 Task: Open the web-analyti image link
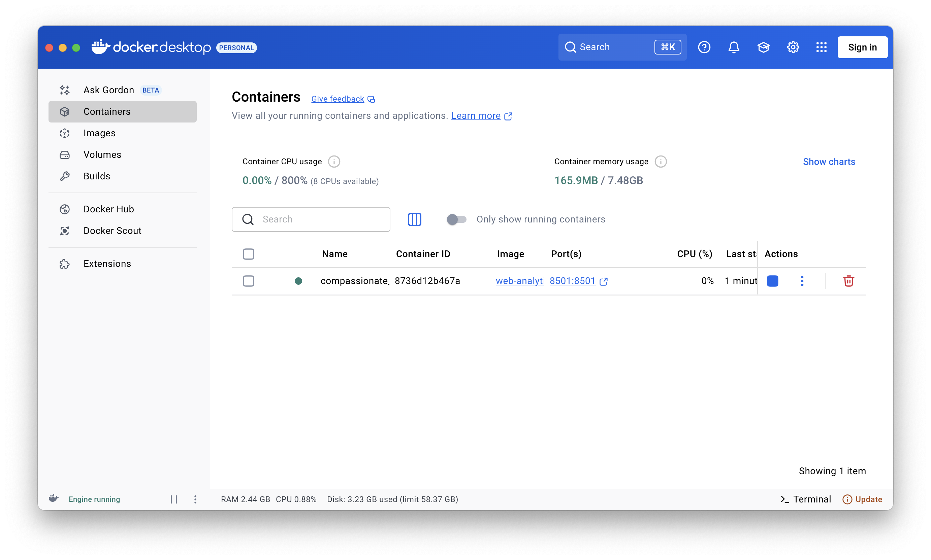pos(520,281)
